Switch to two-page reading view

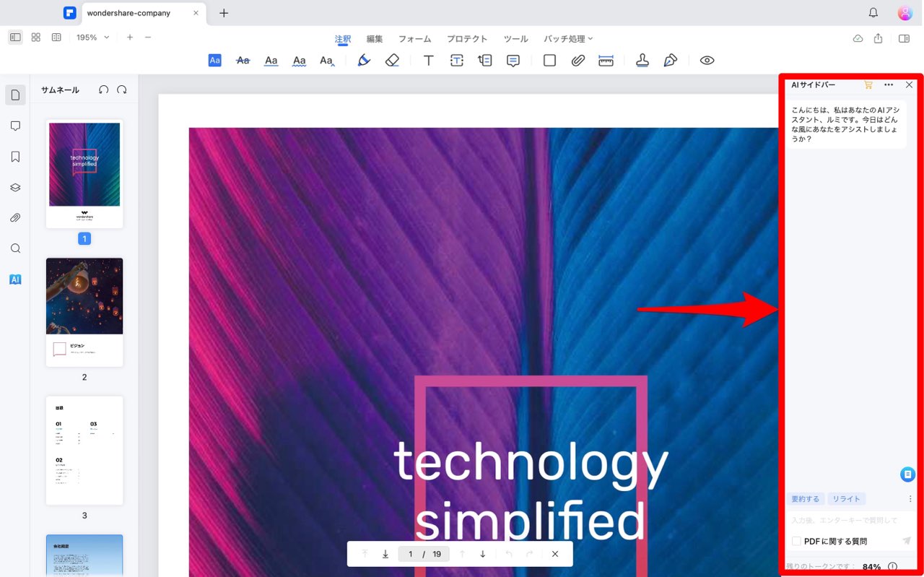56,38
